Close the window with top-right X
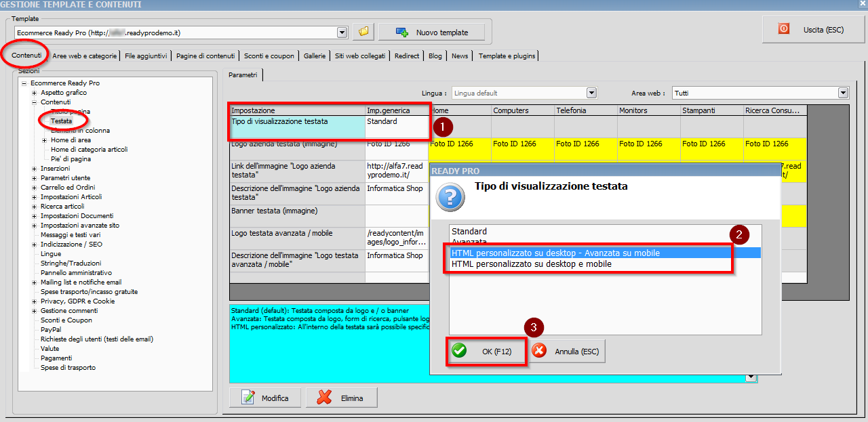The image size is (868, 422). pos(861,4)
